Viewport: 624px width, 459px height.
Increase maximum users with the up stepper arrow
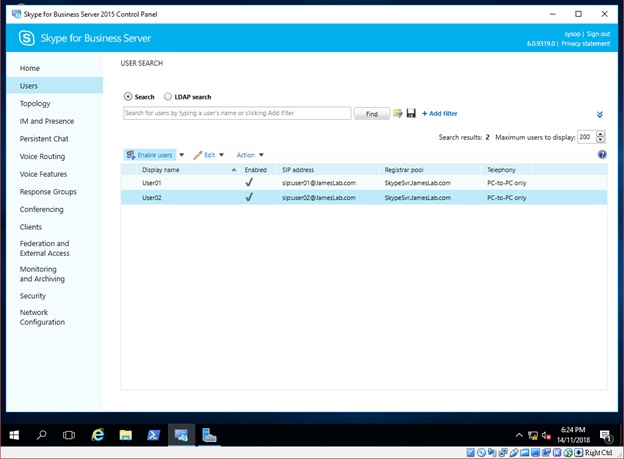pyautogui.click(x=601, y=134)
